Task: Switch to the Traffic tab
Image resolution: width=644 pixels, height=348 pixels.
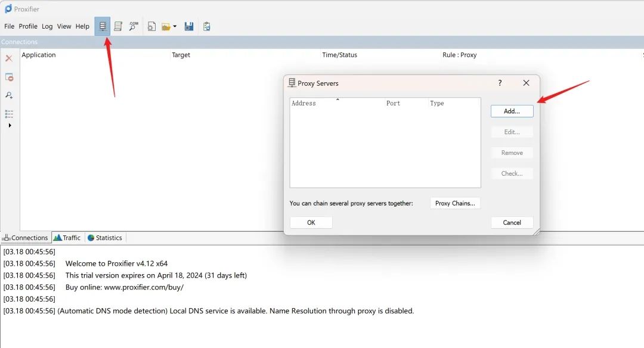Action: point(68,238)
